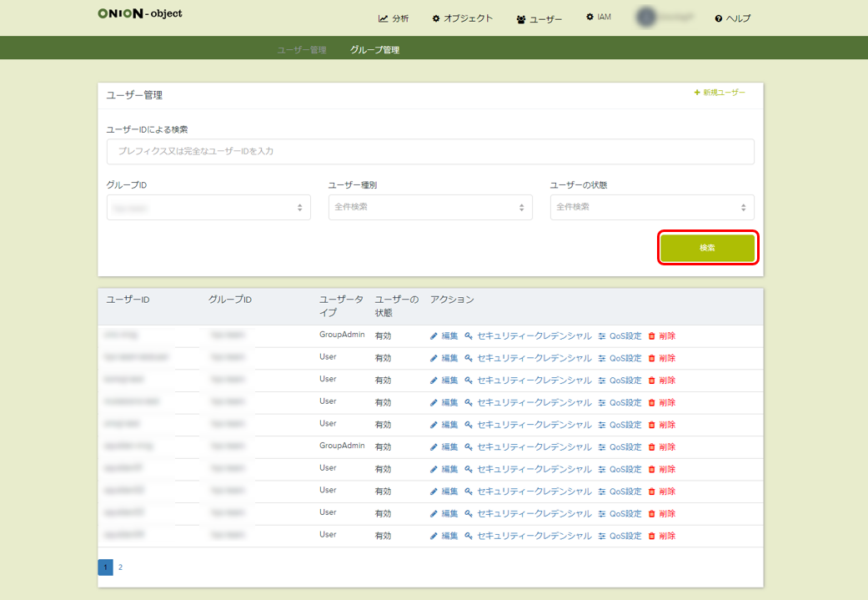Expand the ユーザーの状態 dropdown
The height and width of the screenshot is (600, 868).
pos(652,207)
